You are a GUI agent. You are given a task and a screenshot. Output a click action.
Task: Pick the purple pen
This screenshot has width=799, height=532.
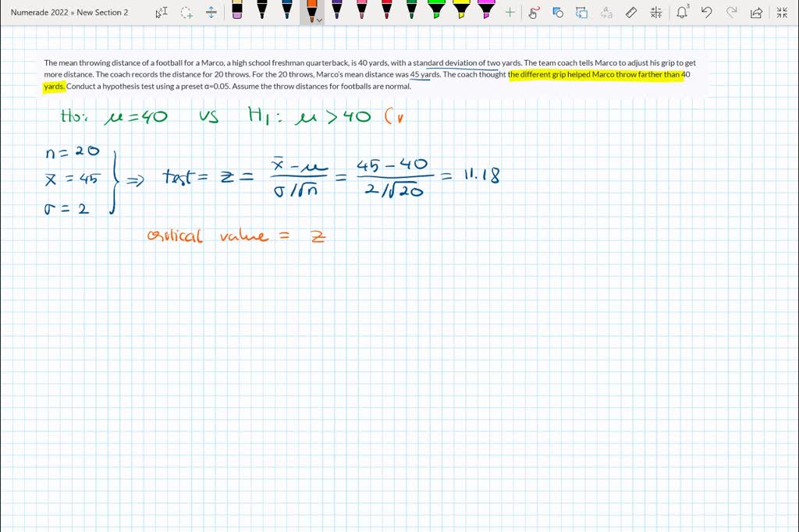tap(337, 9)
